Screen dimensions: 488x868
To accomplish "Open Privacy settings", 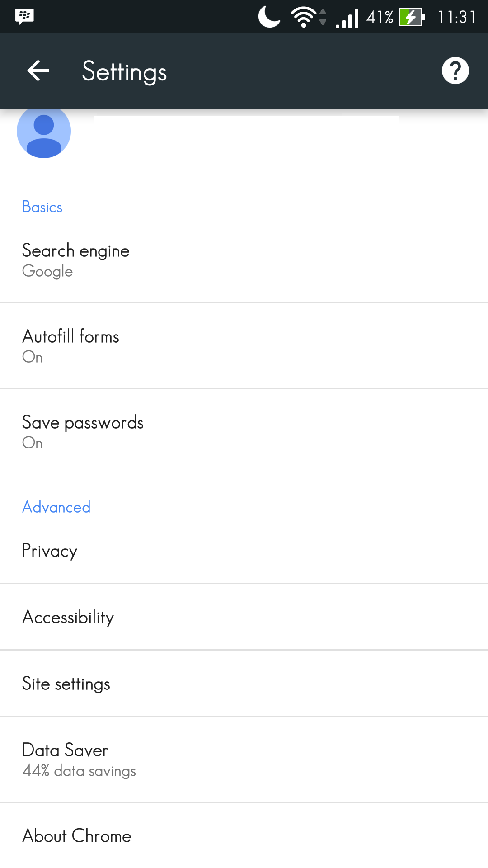I will pyautogui.click(x=244, y=551).
